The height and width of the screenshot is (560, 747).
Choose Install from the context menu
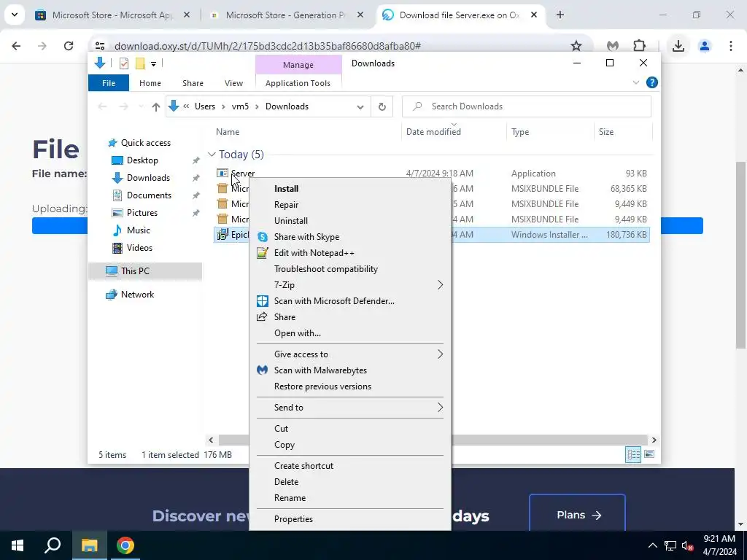click(286, 189)
